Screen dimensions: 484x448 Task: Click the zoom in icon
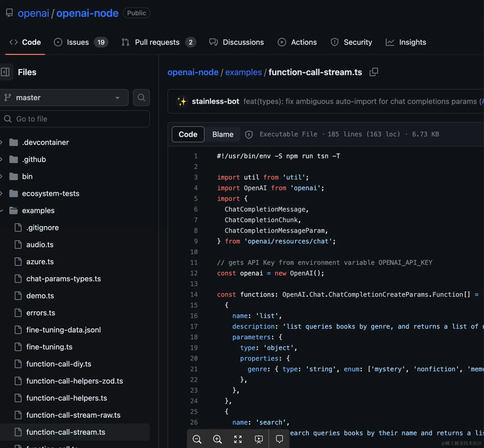coord(218,439)
